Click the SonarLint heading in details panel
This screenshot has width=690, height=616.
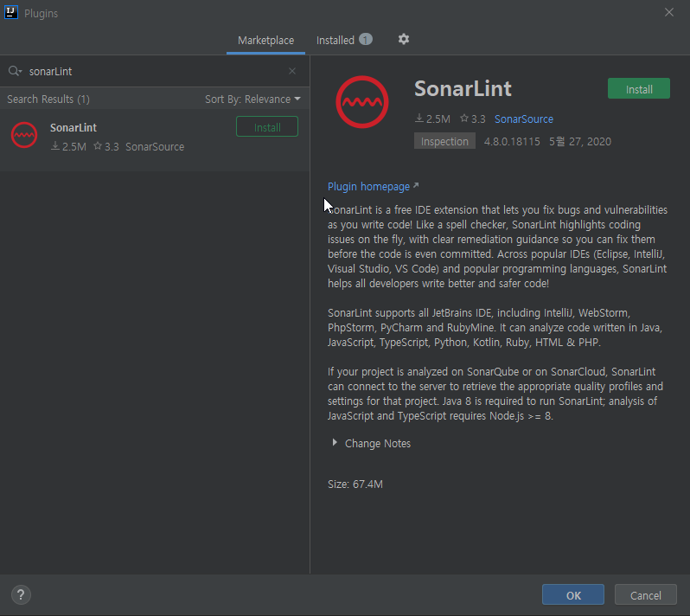click(463, 88)
